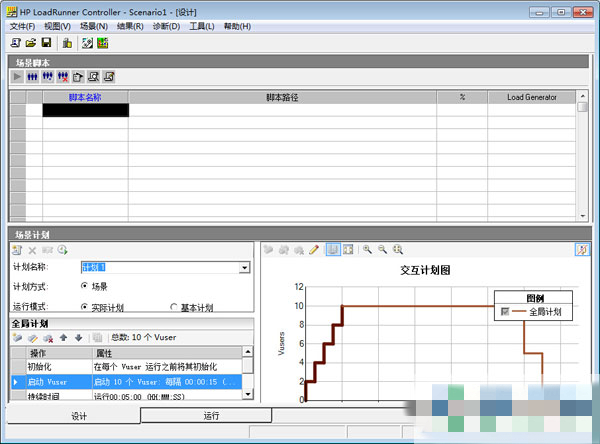Open the run-time settings icon
This screenshot has width=600, height=444.
78,77
